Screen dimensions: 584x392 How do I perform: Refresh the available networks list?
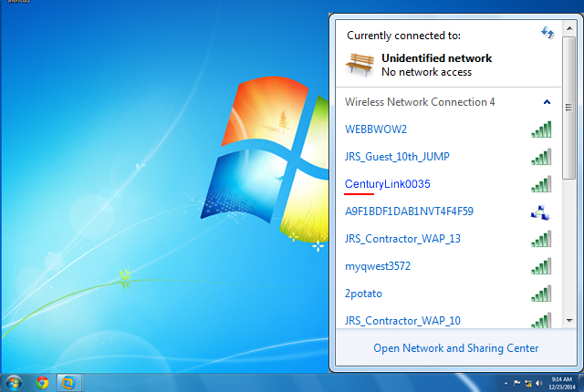(547, 33)
